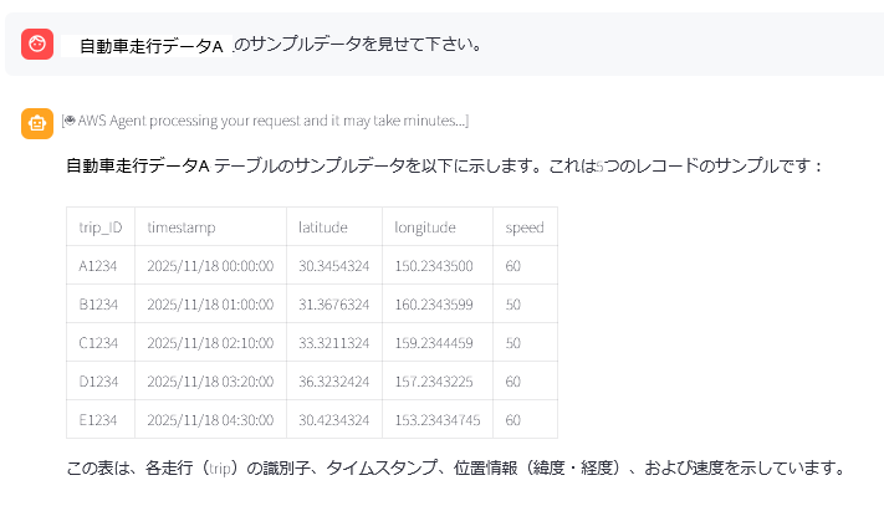This screenshot has height=506, width=884.
Task: Click the timestamp column header
Action: (x=210, y=227)
